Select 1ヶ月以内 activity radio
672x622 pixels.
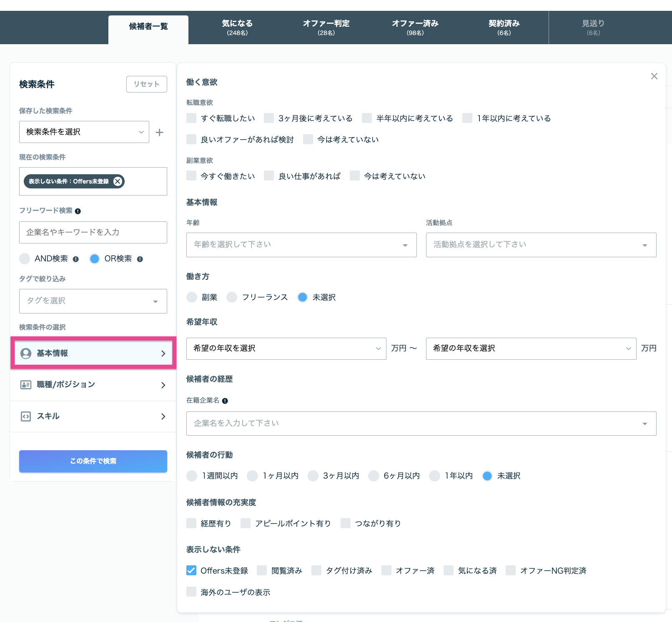coord(252,476)
